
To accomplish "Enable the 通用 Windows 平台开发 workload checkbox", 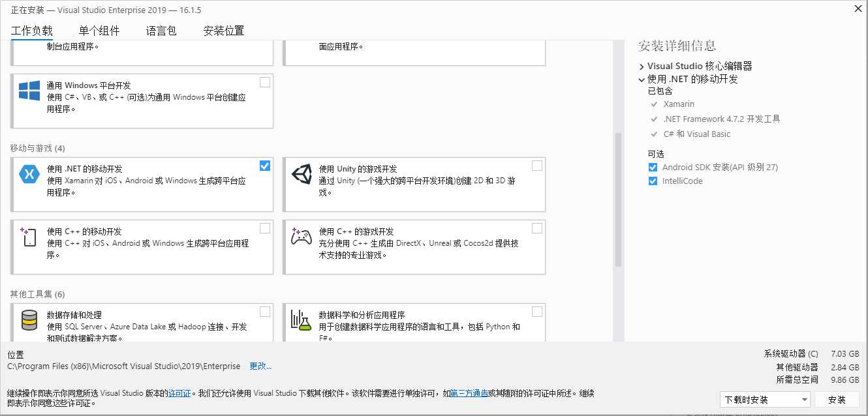I will [x=265, y=82].
